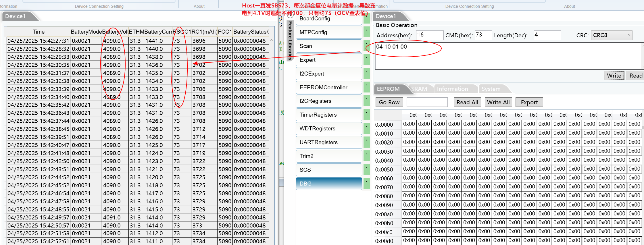Switch to the Information tab

452,89
